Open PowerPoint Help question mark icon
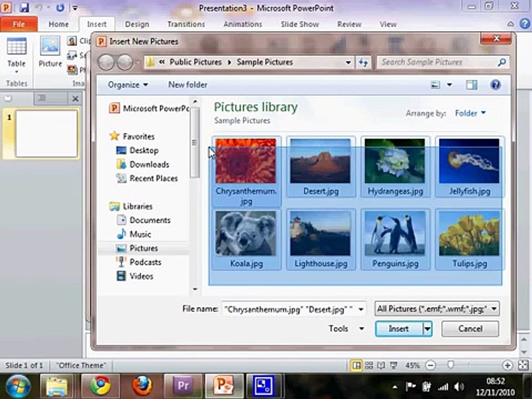The width and height of the screenshot is (532, 399). coord(525,24)
